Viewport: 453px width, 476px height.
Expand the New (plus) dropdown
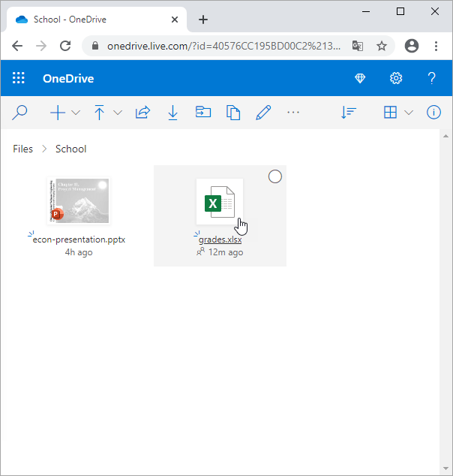click(76, 113)
